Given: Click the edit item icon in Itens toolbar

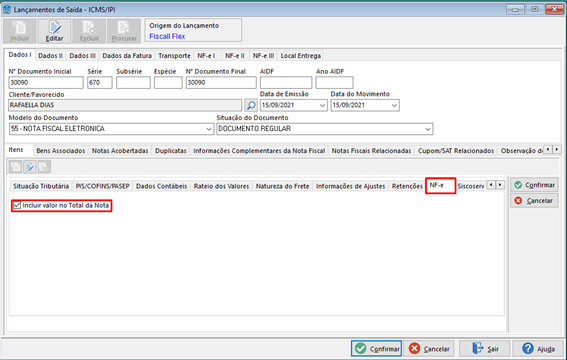Looking at the screenshot, I should [30, 167].
